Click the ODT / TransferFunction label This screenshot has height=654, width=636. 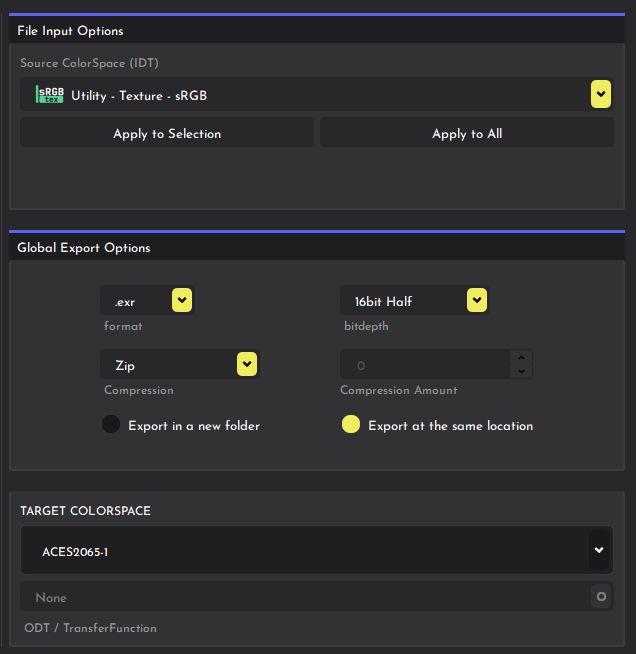pos(90,628)
